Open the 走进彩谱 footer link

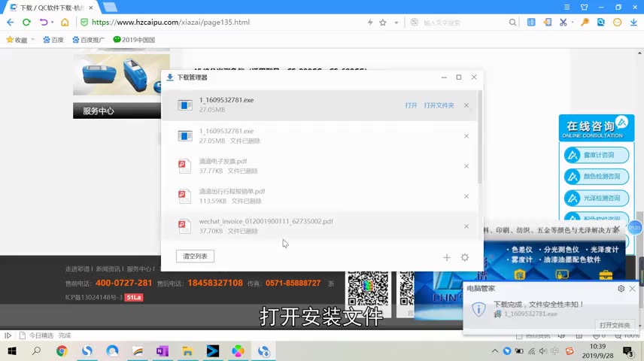(x=77, y=269)
